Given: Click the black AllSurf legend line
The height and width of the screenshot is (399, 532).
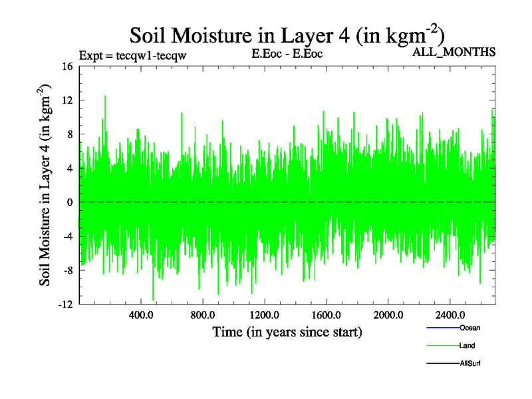Looking at the screenshot, I should coord(442,364).
